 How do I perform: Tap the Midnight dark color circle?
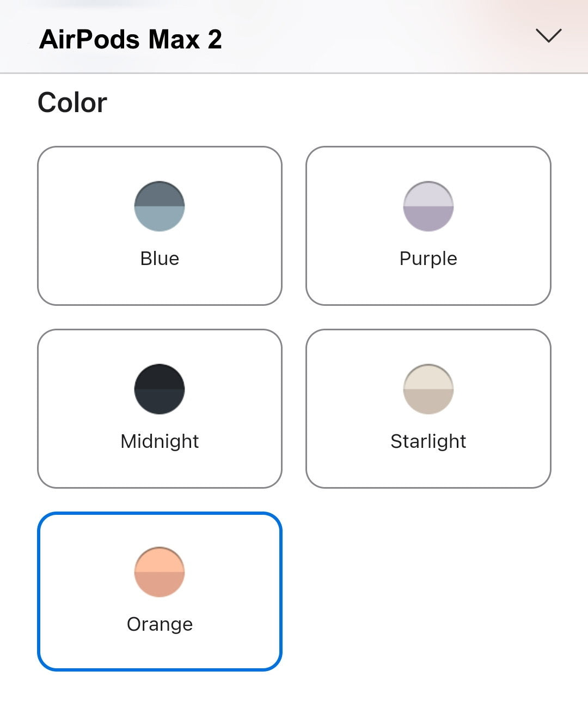(160, 389)
